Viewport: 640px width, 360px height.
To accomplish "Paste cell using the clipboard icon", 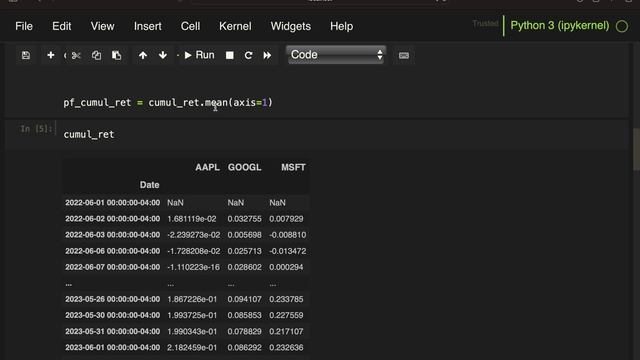I will coord(117,55).
